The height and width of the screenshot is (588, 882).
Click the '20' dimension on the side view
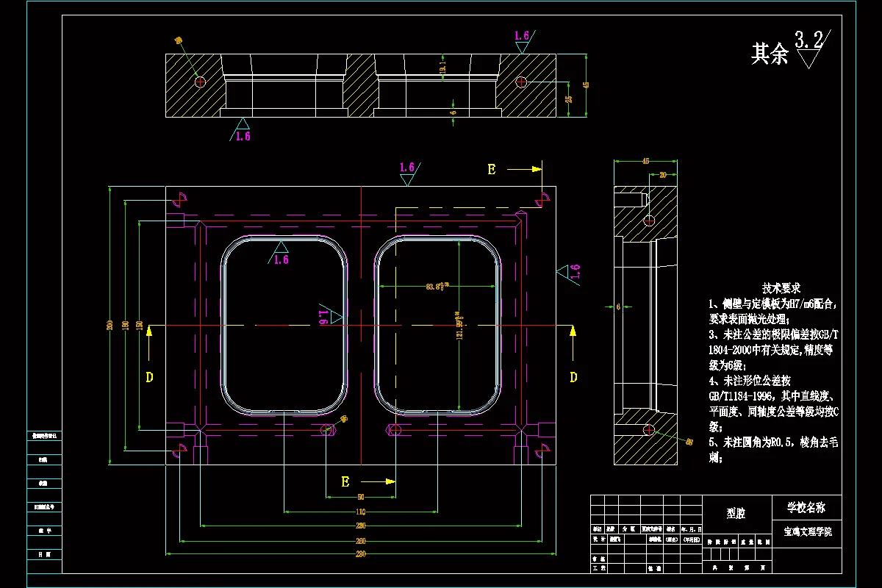tap(664, 175)
